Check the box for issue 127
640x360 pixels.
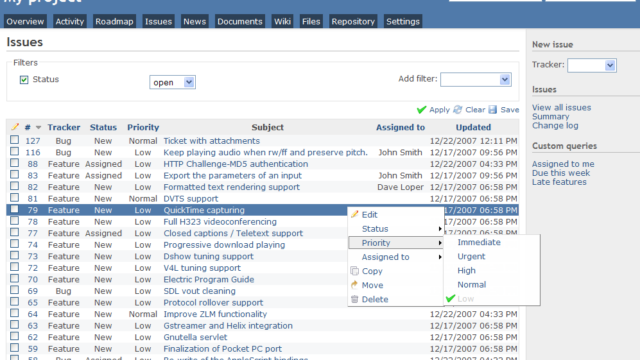tap(15, 140)
